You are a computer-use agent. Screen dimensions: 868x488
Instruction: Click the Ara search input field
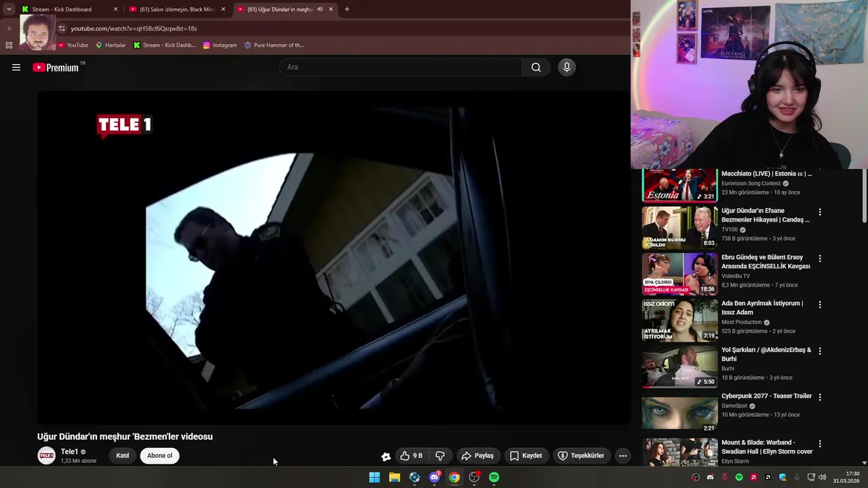(x=400, y=67)
